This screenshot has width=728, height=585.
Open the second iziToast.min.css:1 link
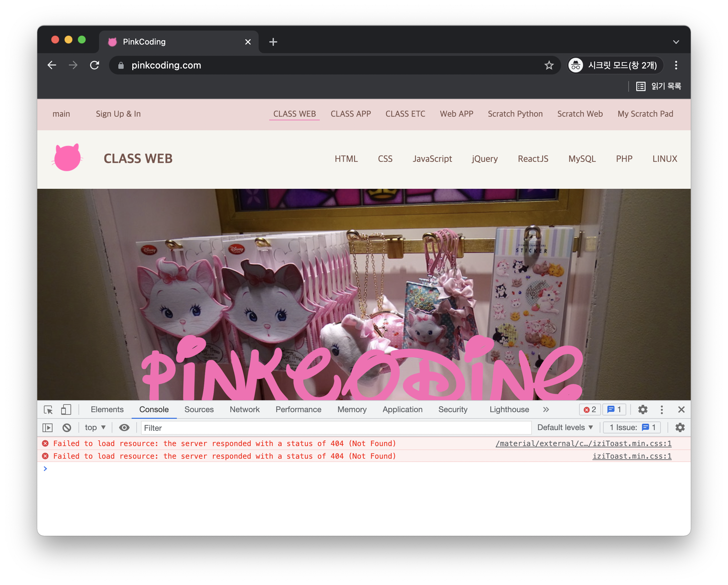click(632, 456)
